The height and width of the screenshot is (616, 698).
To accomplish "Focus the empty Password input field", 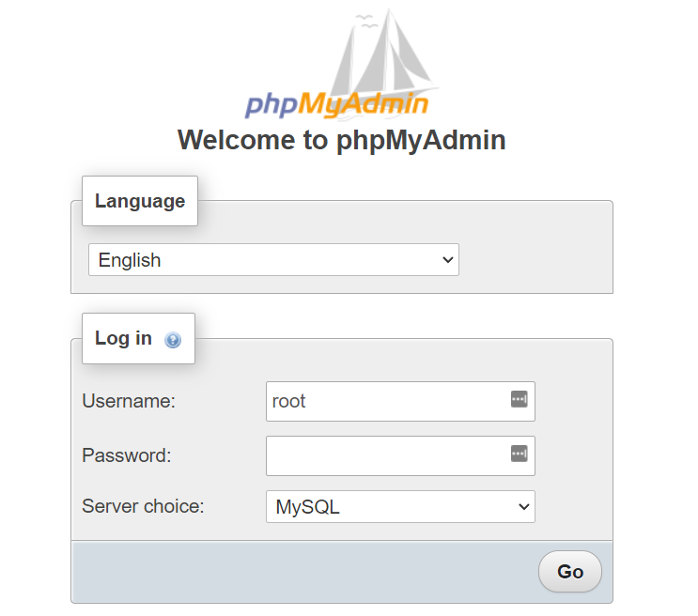I will click(x=385, y=455).
